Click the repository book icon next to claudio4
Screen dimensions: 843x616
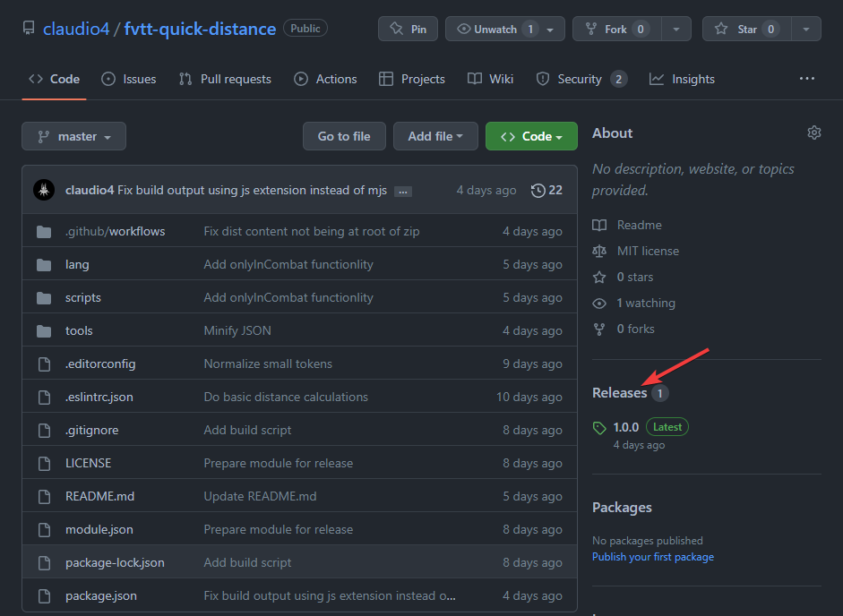[x=28, y=28]
